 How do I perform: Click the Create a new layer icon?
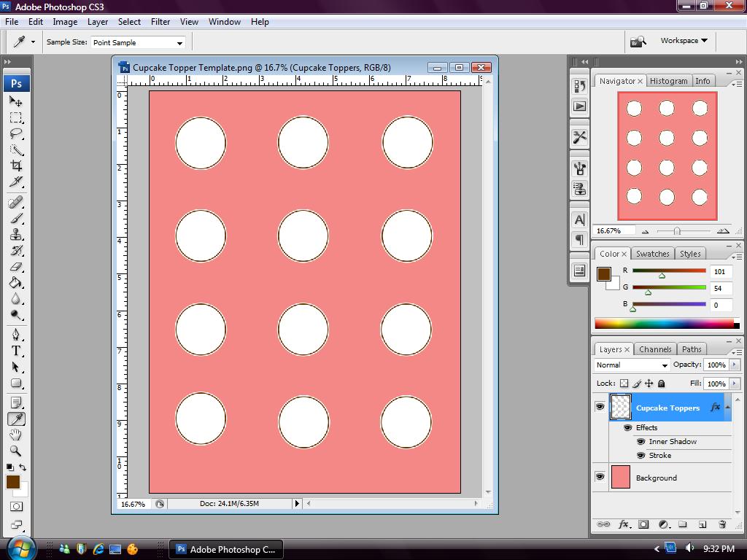[701, 524]
